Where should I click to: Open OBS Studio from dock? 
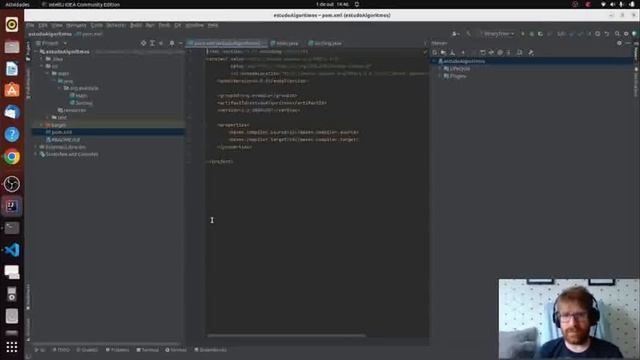coord(12,184)
